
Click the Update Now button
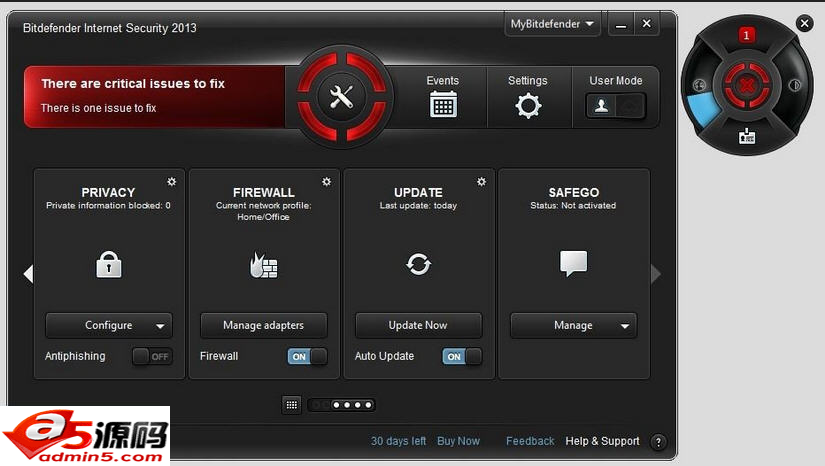click(x=418, y=326)
